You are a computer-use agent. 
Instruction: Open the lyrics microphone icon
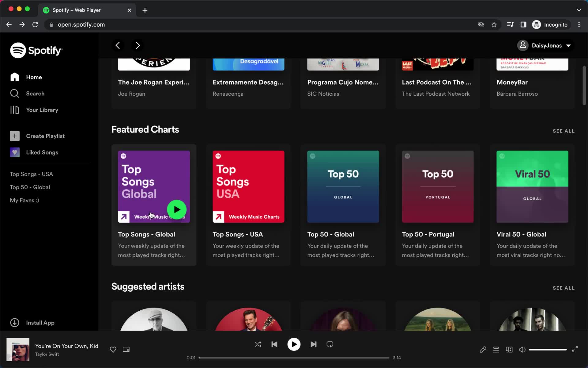click(x=483, y=350)
